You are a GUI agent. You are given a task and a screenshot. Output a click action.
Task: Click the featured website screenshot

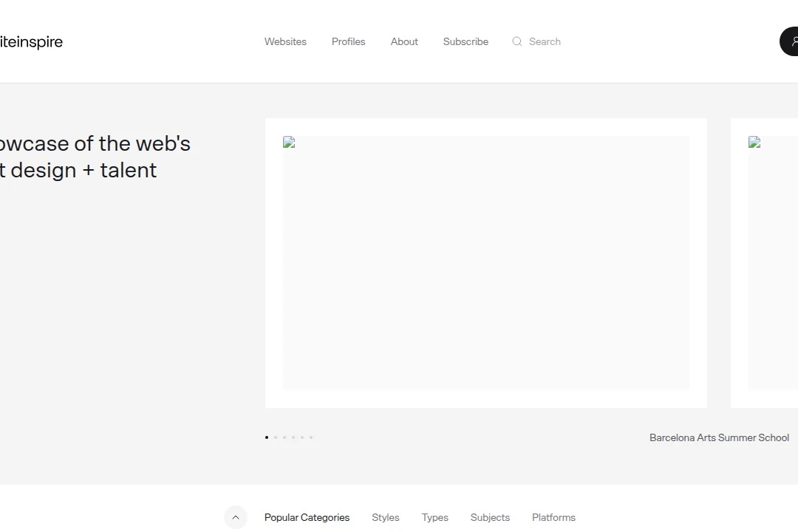coord(485,262)
